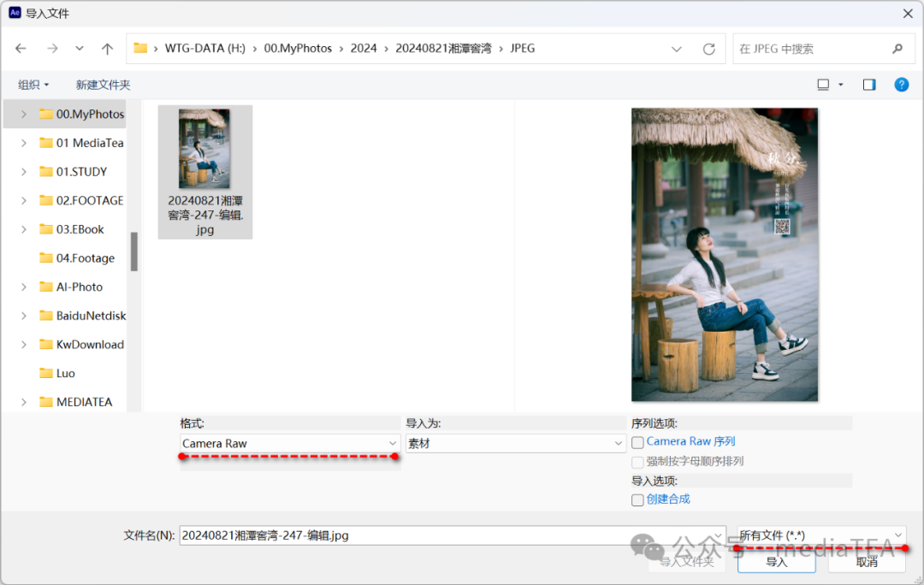This screenshot has height=585, width=924.
Task: Select the 04.Footage folder
Action: [x=77, y=258]
